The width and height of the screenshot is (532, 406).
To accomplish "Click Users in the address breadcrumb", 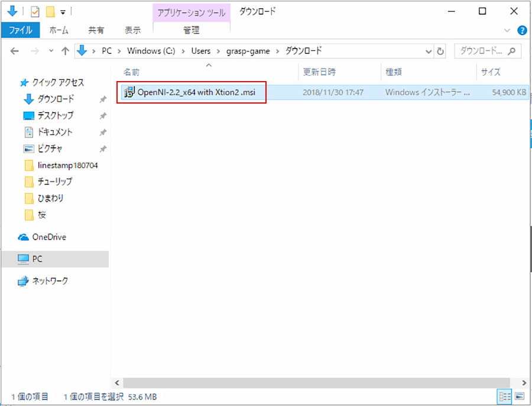I will pyautogui.click(x=201, y=51).
